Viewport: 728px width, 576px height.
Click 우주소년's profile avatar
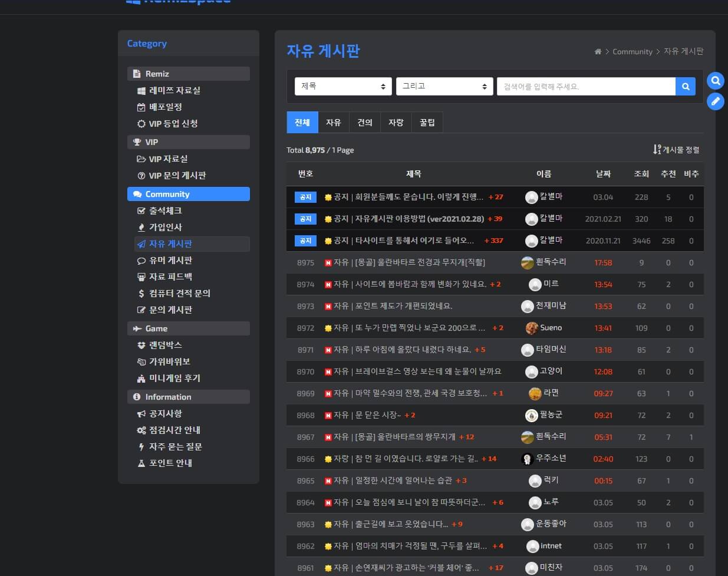coord(527,459)
